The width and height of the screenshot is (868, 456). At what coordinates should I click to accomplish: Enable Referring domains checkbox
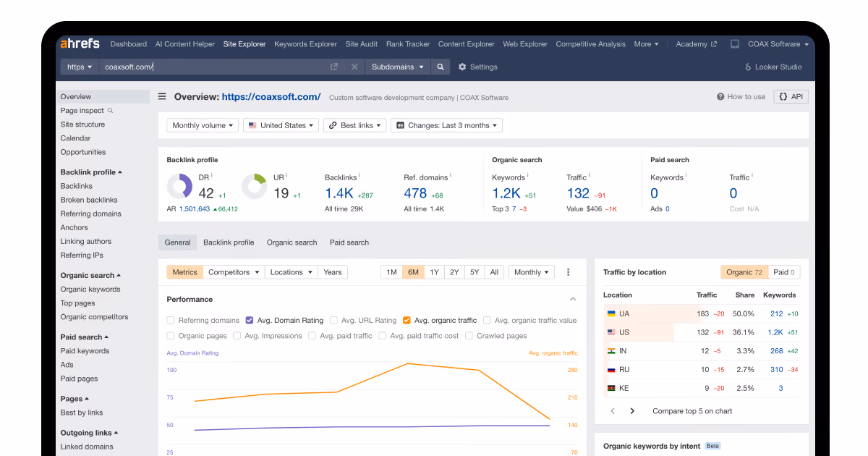click(171, 320)
